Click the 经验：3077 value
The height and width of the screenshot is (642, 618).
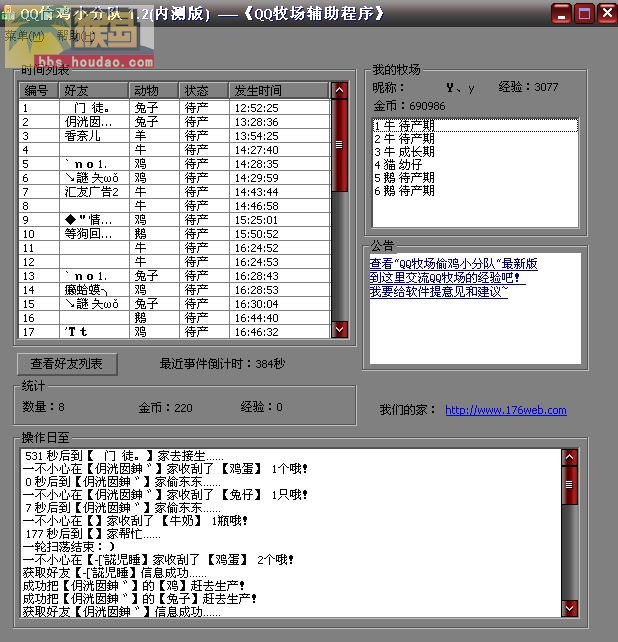click(x=528, y=87)
